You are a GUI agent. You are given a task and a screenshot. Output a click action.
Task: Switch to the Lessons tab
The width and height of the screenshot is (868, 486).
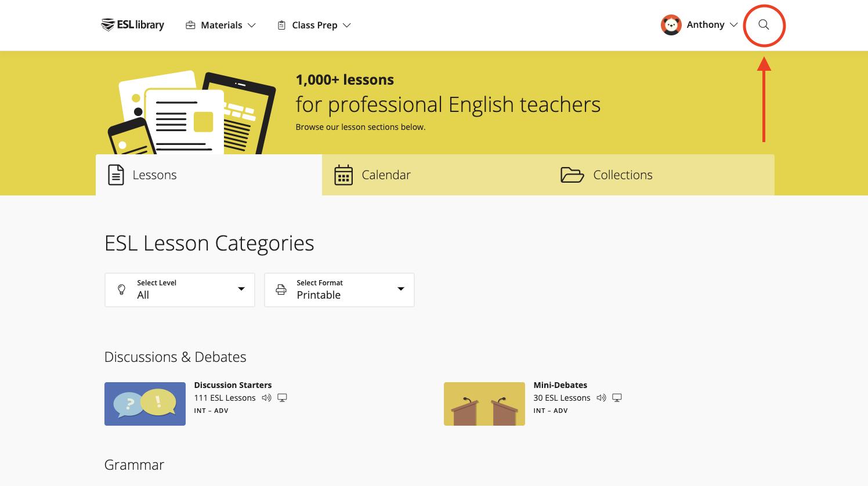click(x=209, y=175)
